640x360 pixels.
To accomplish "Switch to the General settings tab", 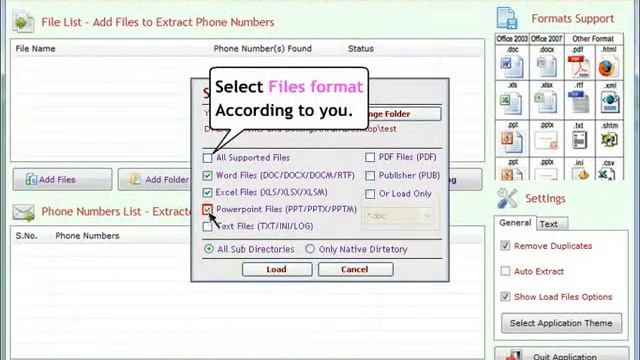I will [x=515, y=223].
